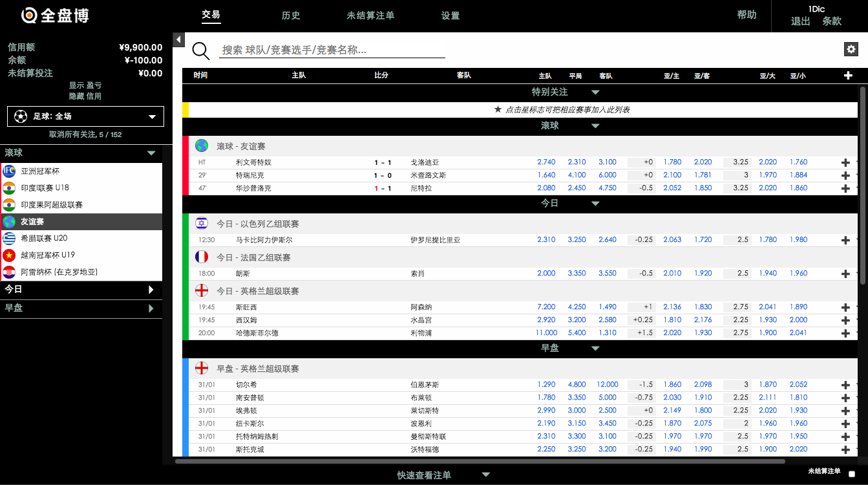Click the 以色列乙组联赛 flag icon
Image resolution: width=868 pixels, height=485 pixels.
click(202, 224)
